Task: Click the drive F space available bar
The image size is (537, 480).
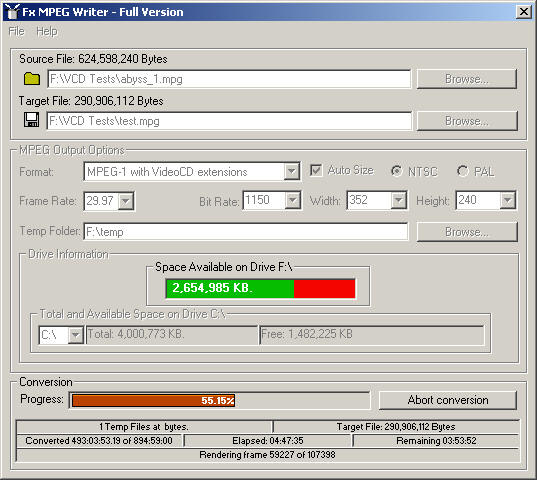Action: [261, 288]
